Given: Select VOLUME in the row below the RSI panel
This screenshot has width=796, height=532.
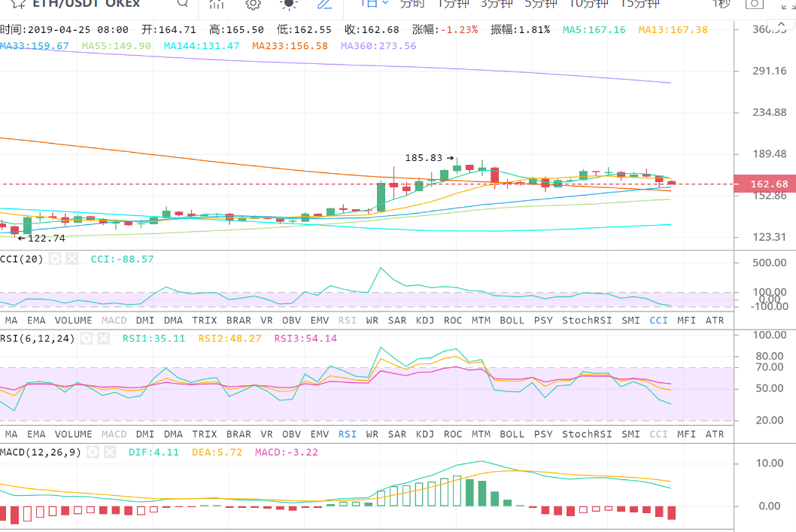Looking at the screenshot, I should (74, 434).
